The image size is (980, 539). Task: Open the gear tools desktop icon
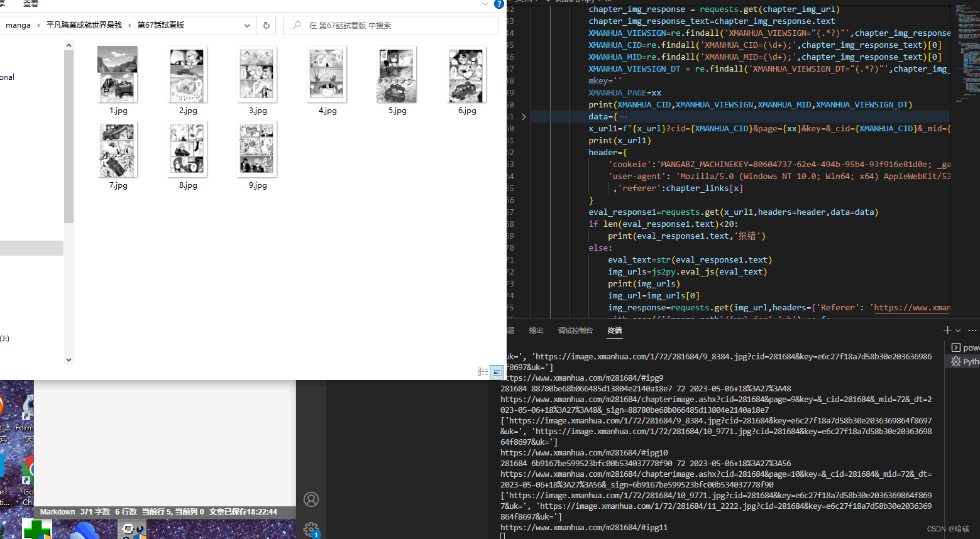pos(133,530)
